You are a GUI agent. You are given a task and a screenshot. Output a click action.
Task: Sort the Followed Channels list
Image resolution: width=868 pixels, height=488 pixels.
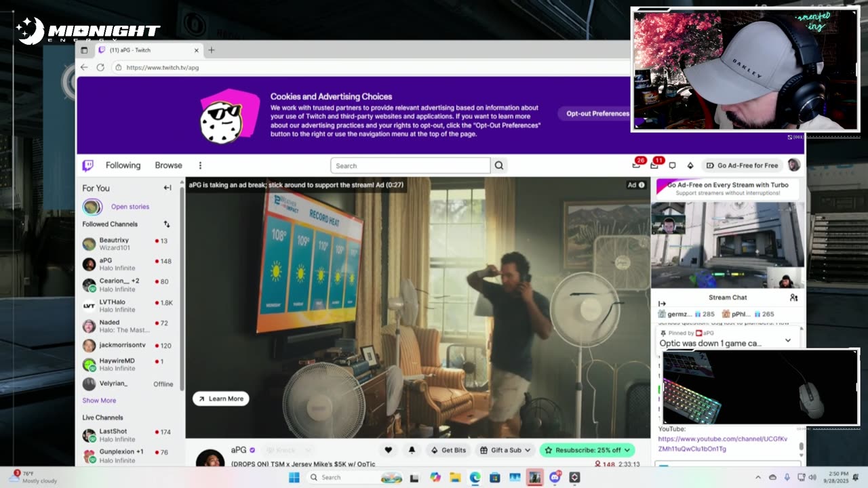pyautogui.click(x=166, y=224)
